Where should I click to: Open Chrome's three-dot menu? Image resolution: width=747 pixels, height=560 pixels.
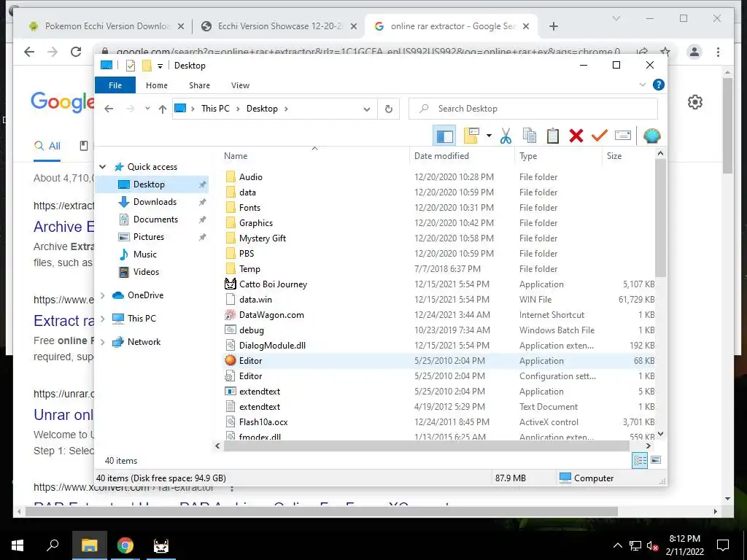coord(718,52)
